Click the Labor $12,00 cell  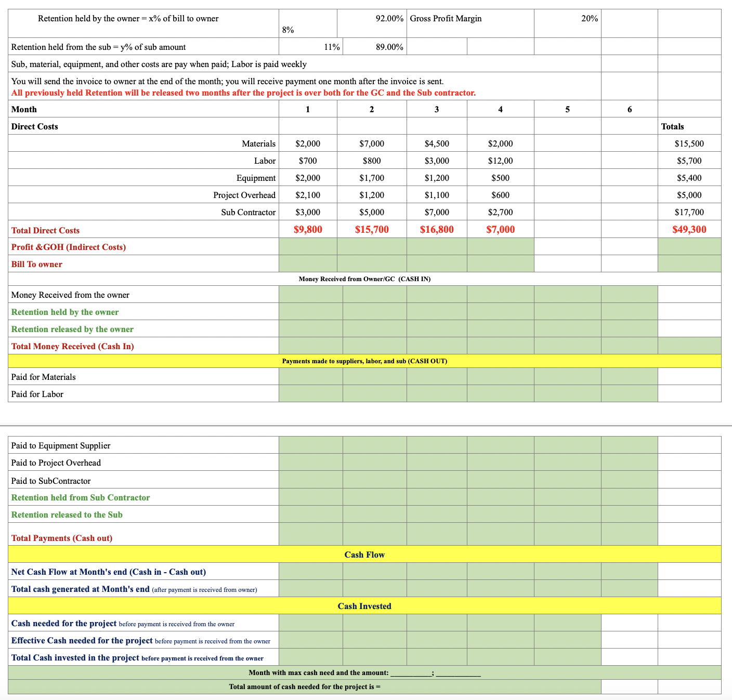click(500, 161)
